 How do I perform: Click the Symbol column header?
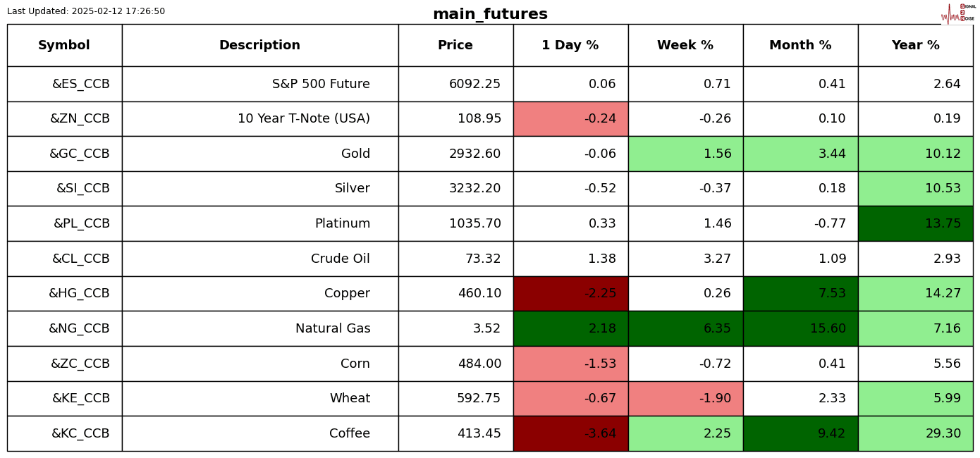[x=64, y=45]
